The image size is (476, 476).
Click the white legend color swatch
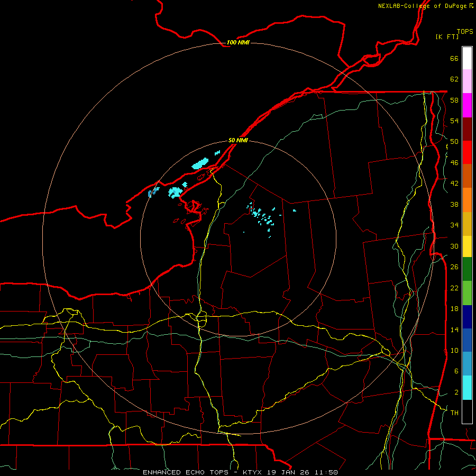tap(467, 58)
